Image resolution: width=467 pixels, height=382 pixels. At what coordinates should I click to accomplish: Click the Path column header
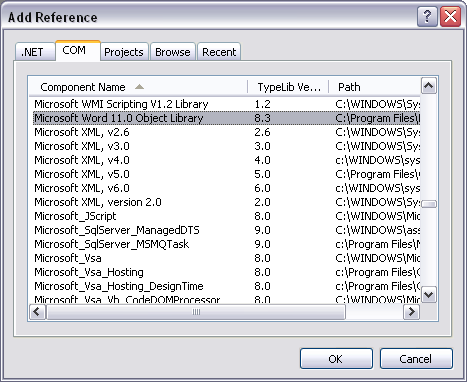(x=375, y=87)
